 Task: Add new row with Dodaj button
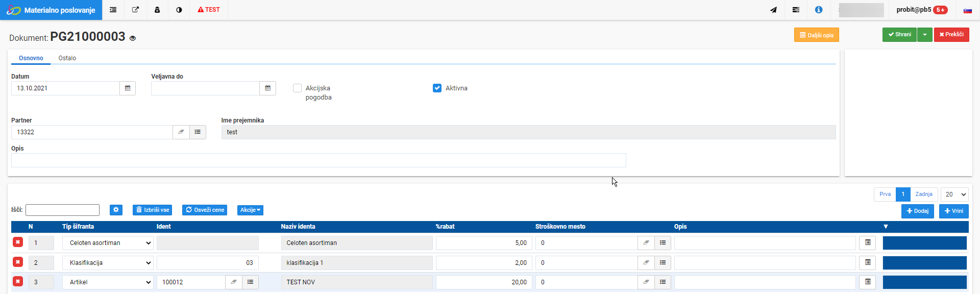tap(918, 211)
